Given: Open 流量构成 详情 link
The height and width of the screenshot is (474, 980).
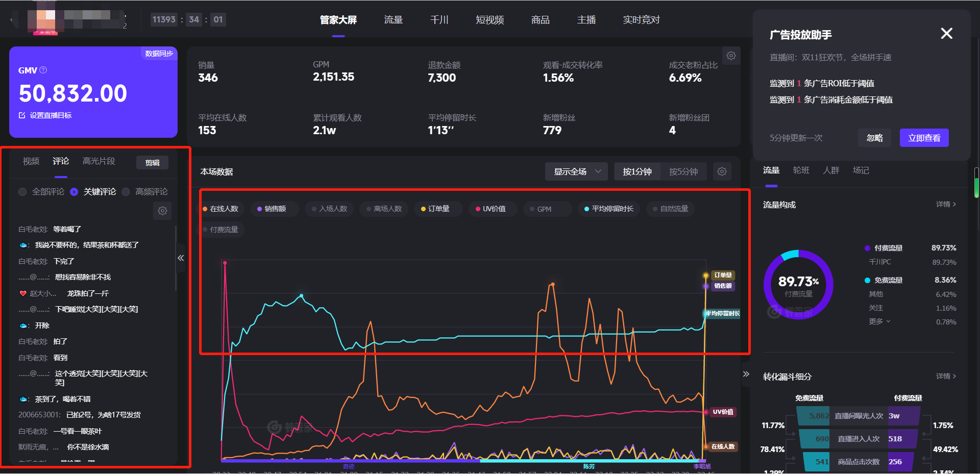Looking at the screenshot, I should click(946, 204).
